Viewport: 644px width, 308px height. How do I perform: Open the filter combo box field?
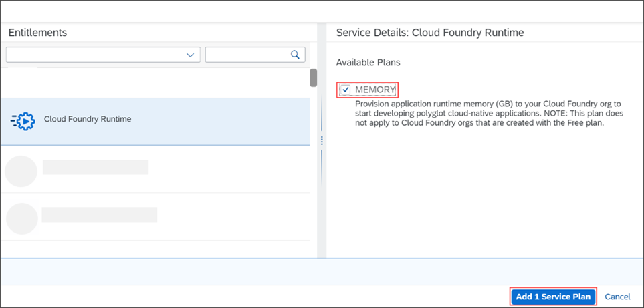coord(94,55)
